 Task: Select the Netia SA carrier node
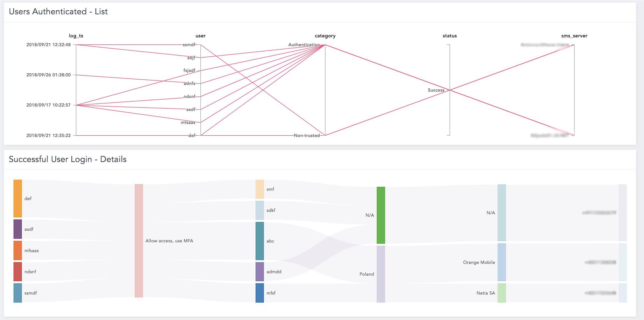pos(502,293)
